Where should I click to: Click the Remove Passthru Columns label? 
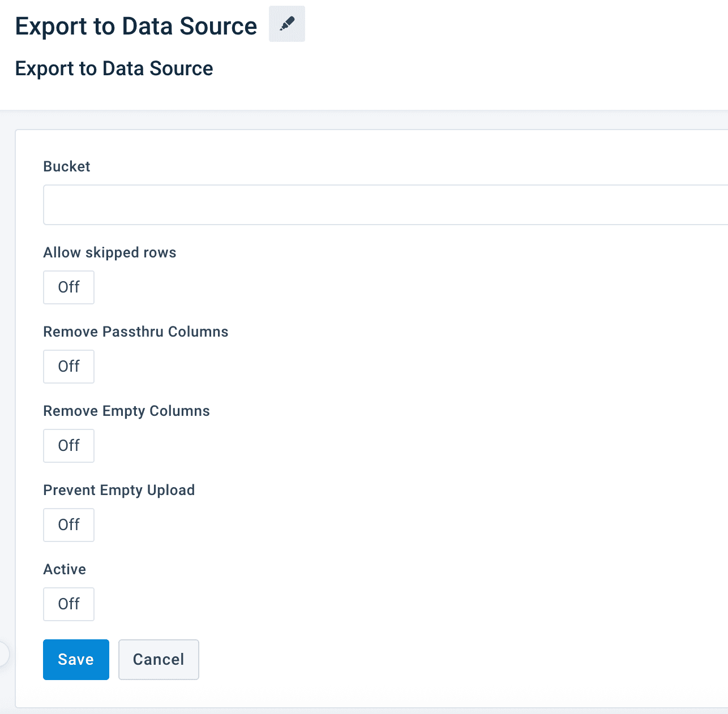pos(136,332)
